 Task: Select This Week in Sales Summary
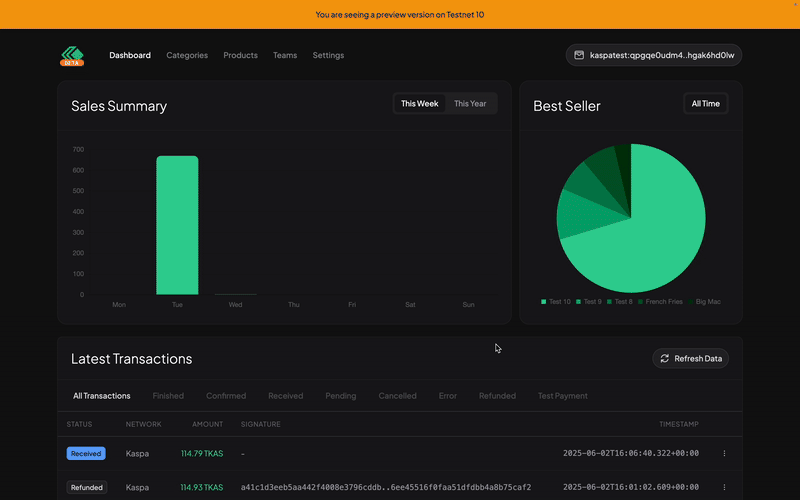click(419, 104)
